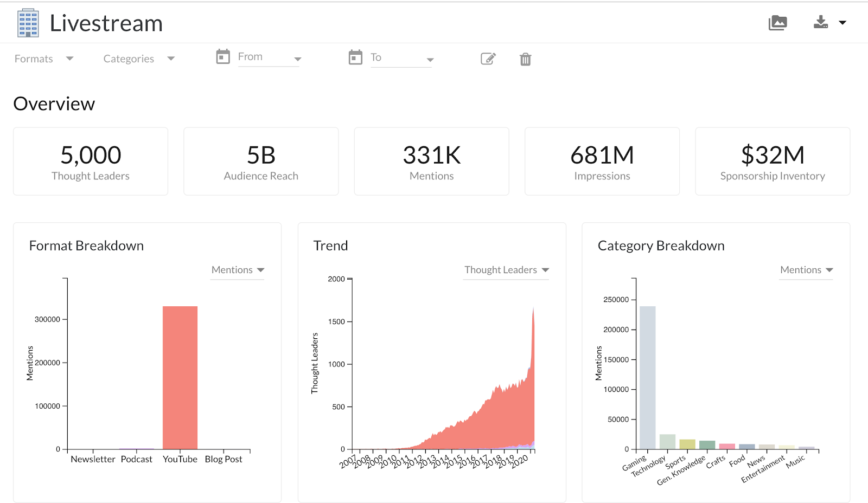This screenshot has height=503, width=868.
Task: Click the YouTube bar in Format Breakdown
Action: click(x=180, y=378)
